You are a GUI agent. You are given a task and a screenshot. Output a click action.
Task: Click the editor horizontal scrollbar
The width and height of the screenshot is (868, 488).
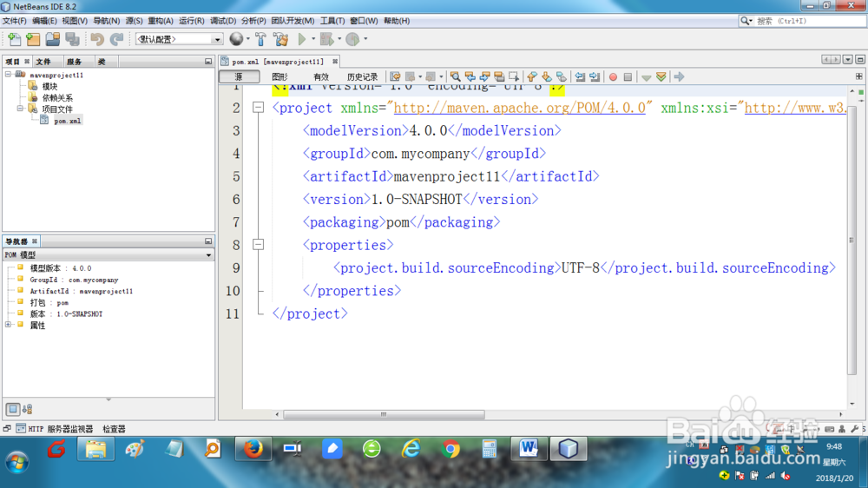click(x=384, y=414)
